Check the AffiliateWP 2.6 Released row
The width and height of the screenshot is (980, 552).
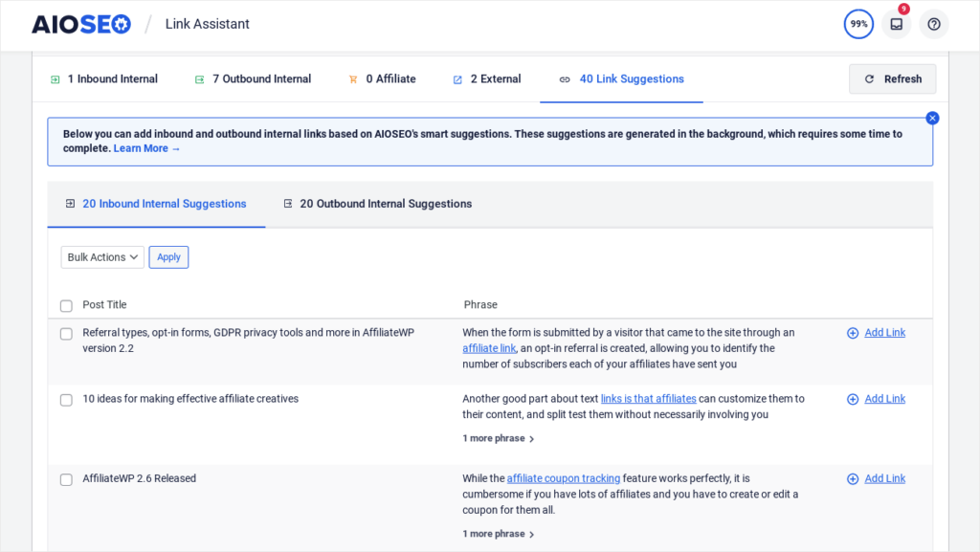[x=66, y=479]
